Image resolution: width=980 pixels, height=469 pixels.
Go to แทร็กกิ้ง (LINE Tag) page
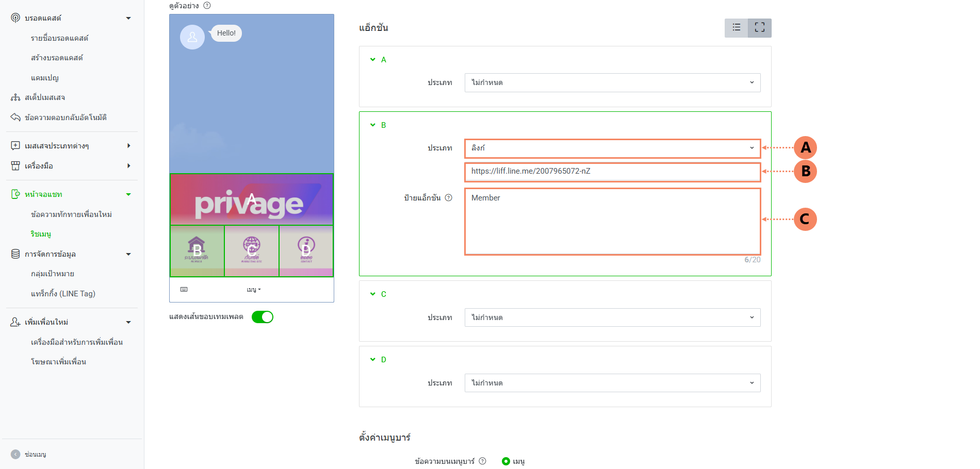tap(63, 294)
